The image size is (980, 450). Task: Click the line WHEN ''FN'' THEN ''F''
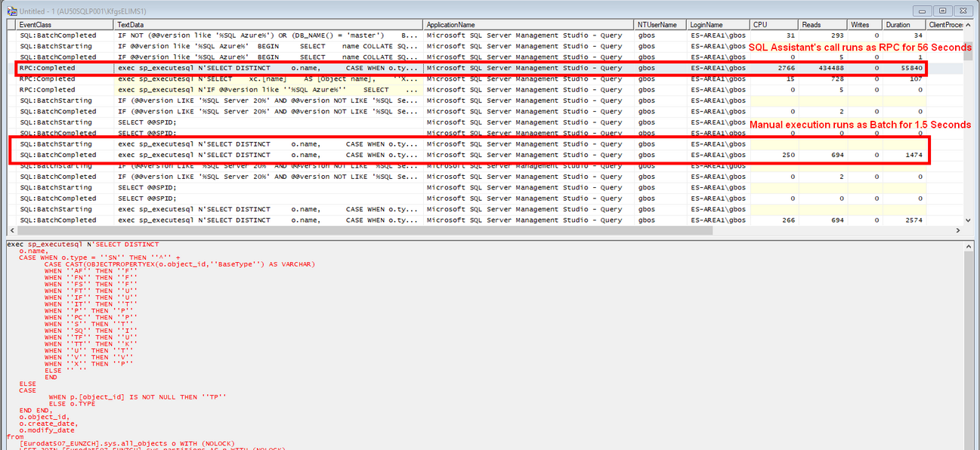[x=91, y=278]
